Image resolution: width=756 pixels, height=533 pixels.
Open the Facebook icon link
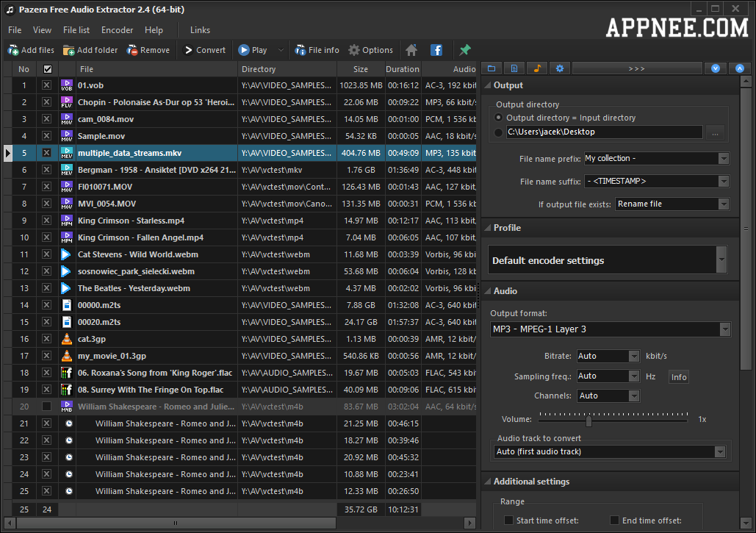click(x=436, y=50)
